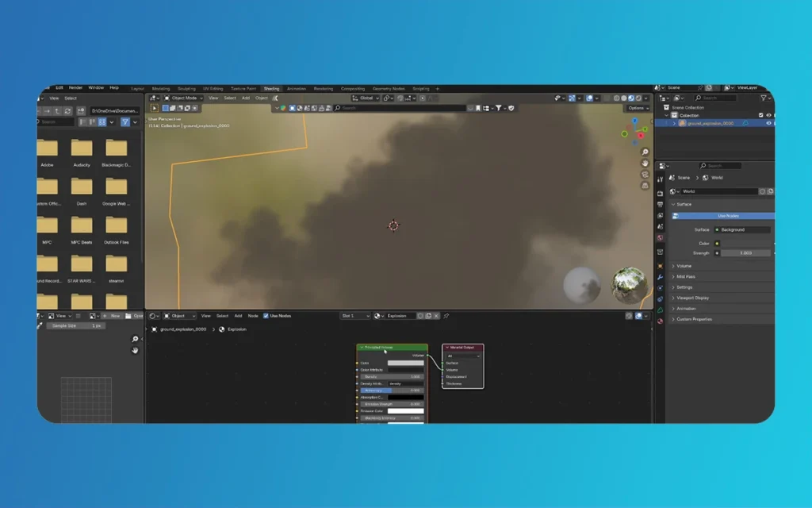The width and height of the screenshot is (812, 508).
Task: Click Principled Volume Color swatch
Action: pyautogui.click(x=405, y=363)
